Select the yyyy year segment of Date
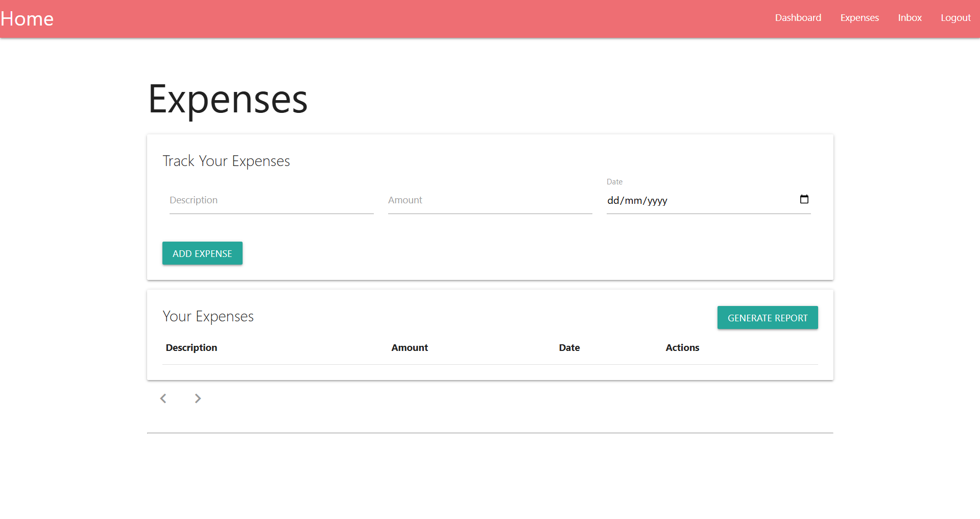This screenshot has width=980, height=519. pos(657,201)
